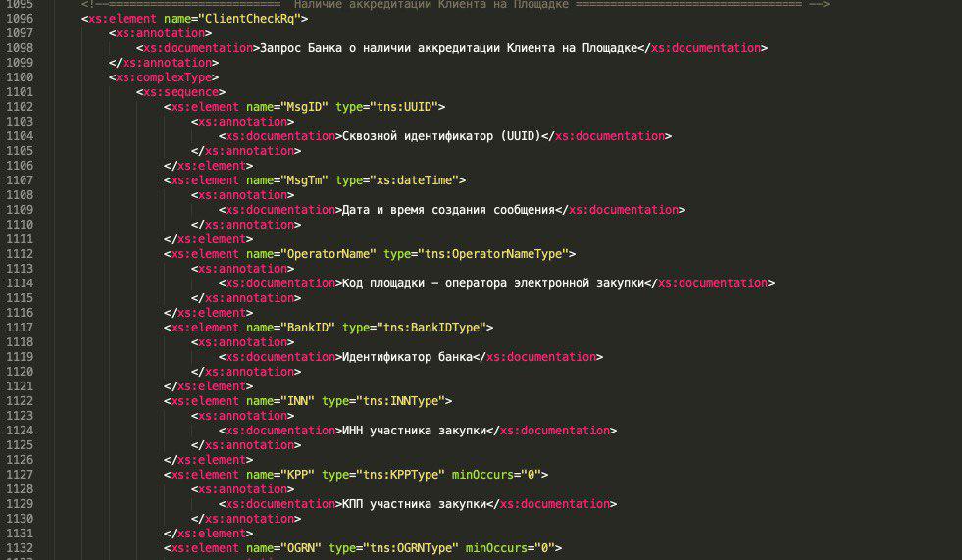Click the text "КПП участника закупки"
The image size is (962, 560).
[414, 504]
